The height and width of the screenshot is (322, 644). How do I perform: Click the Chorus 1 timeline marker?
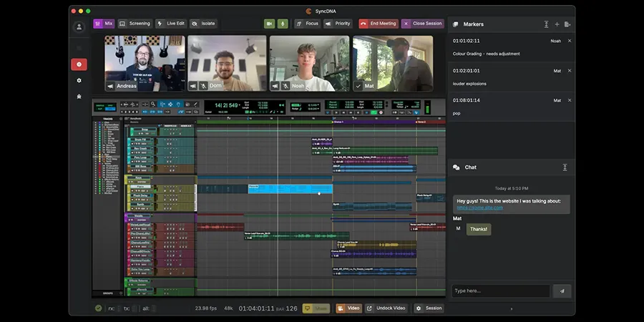tap(338, 122)
